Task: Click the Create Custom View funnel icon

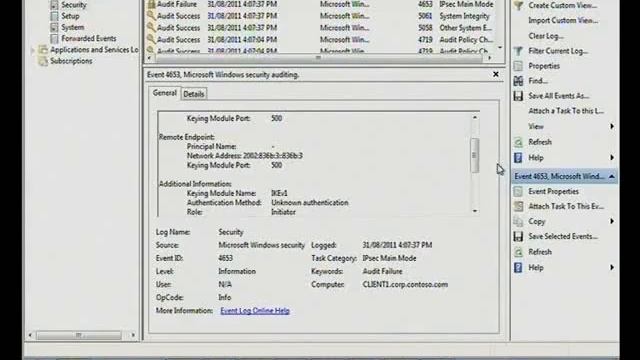Action: pyautogui.click(x=518, y=5)
